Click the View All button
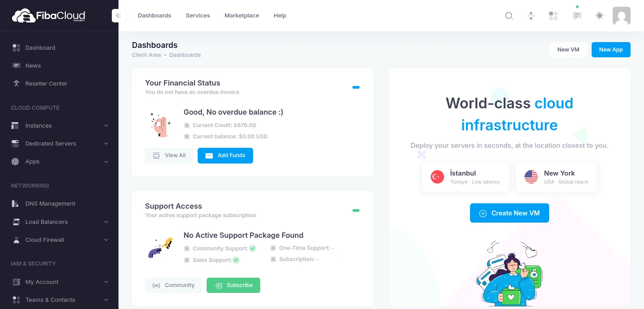This screenshot has height=309, width=644. coord(169,155)
